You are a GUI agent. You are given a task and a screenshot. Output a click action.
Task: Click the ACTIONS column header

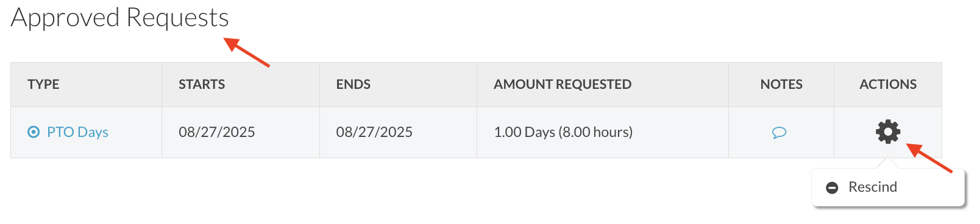[x=888, y=85]
